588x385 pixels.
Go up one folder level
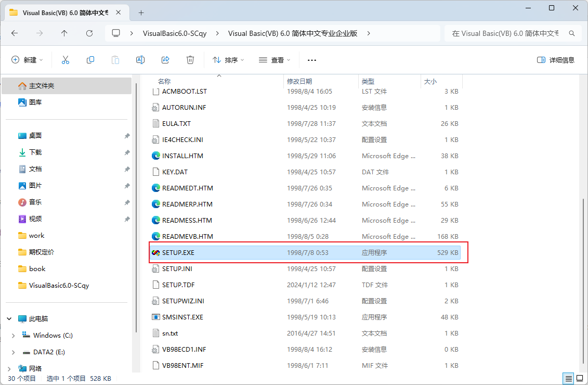pos(64,33)
